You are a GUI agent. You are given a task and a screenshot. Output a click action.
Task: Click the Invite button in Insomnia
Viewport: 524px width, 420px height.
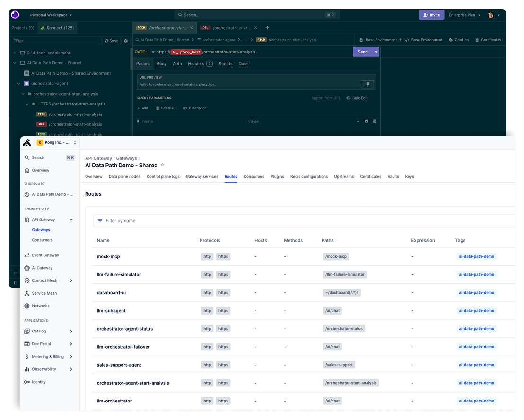[431, 15]
